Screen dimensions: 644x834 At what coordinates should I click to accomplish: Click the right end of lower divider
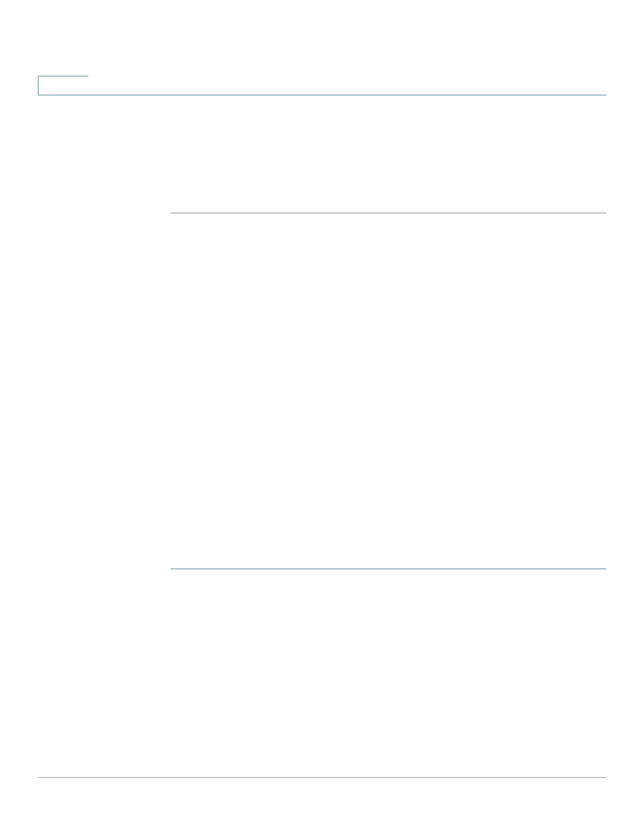pos(604,569)
